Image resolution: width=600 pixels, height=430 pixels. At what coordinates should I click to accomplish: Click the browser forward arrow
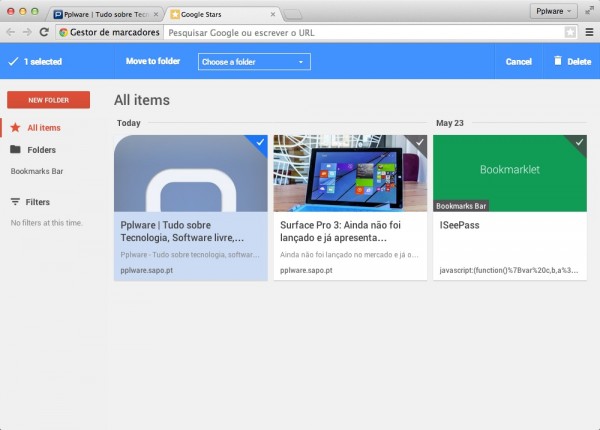(27, 32)
